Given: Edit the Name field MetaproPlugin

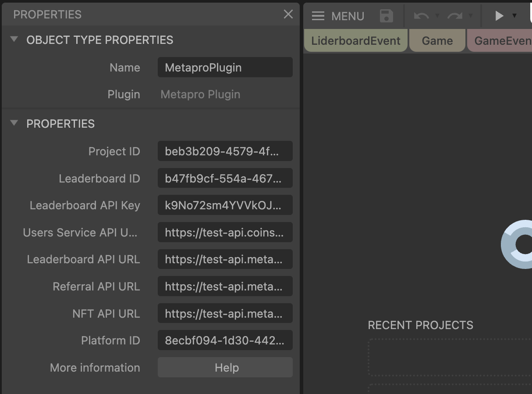Looking at the screenshot, I should (225, 68).
